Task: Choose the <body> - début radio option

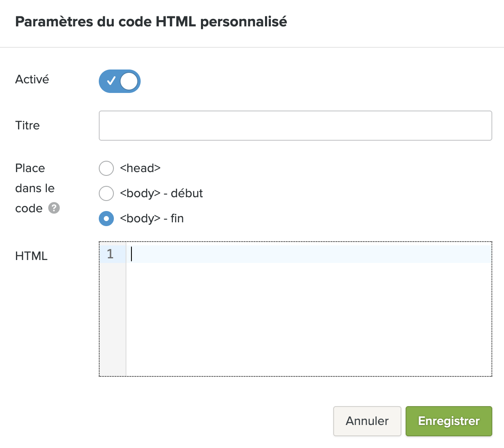Action: click(x=106, y=193)
